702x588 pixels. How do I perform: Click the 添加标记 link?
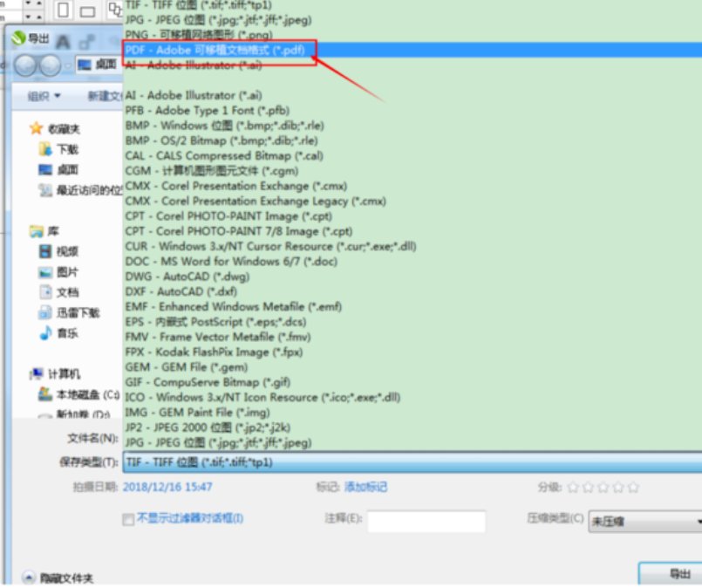click(365, 489)
